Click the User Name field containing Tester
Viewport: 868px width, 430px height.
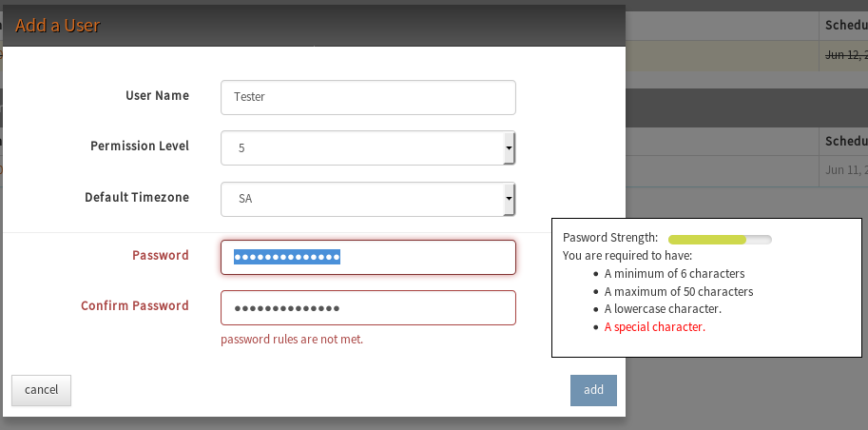pyautogui.click(x=368, y=98)
